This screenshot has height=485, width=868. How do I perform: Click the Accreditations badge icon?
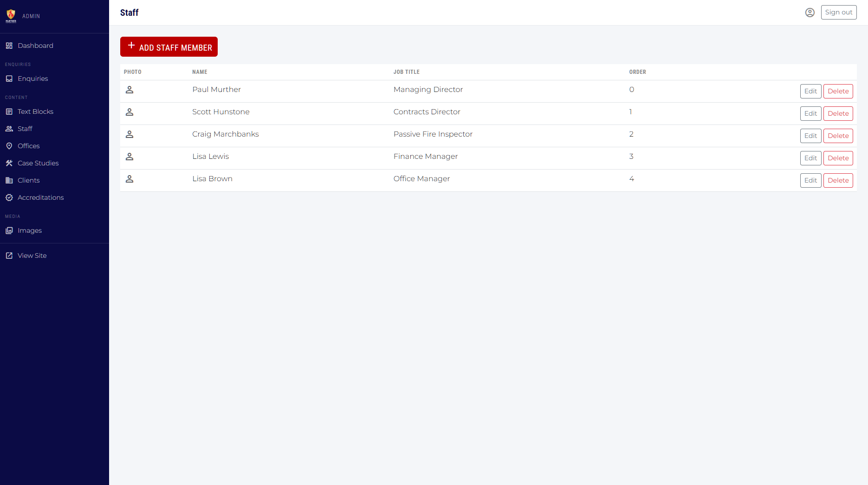[9, 197]
